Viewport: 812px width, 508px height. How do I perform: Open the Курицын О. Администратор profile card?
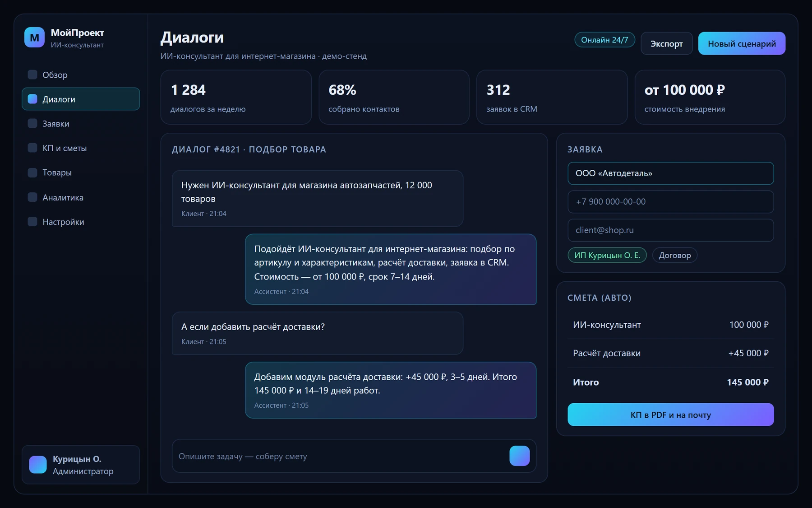tap(81, 465)
